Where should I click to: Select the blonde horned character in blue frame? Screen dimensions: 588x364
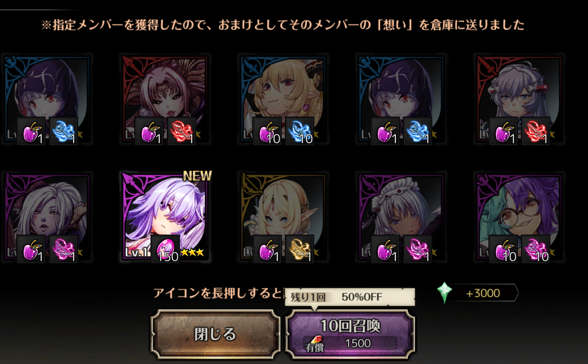[283, 99]
